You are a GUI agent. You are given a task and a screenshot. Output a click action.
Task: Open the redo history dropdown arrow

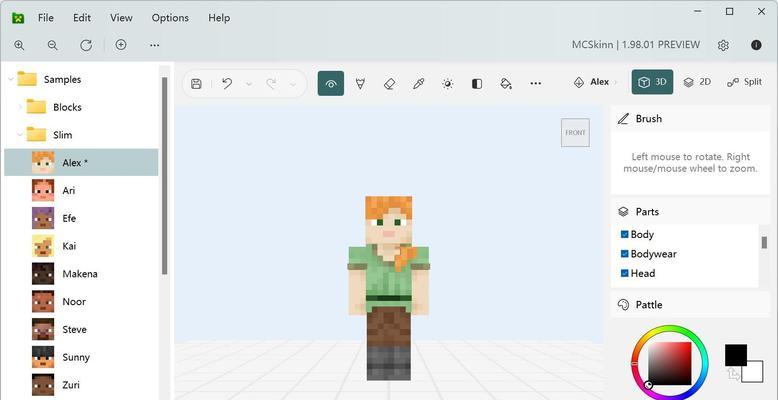(x=293, y=84)
